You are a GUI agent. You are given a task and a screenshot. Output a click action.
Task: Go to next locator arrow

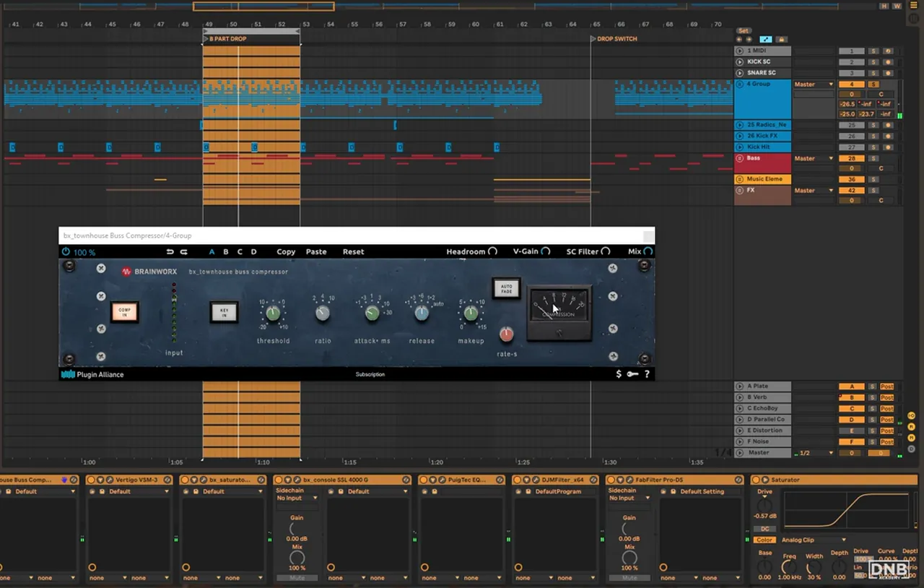[x=749, y=40]
